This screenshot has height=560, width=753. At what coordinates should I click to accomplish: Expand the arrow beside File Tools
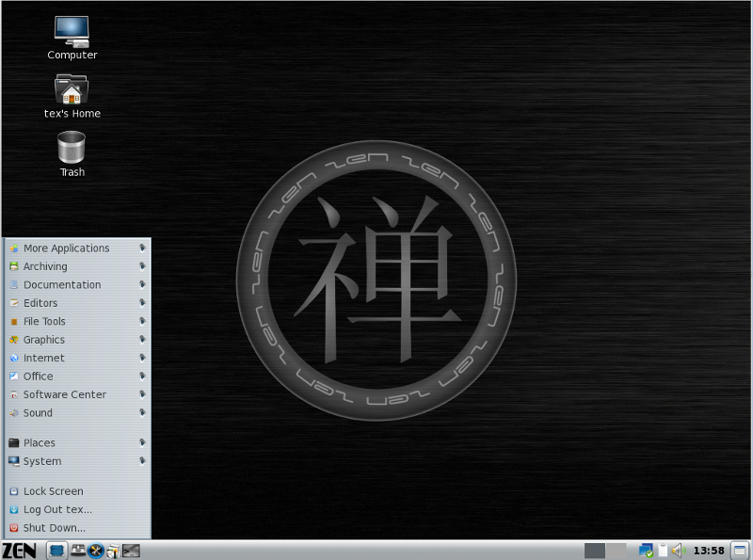point(143,321)
